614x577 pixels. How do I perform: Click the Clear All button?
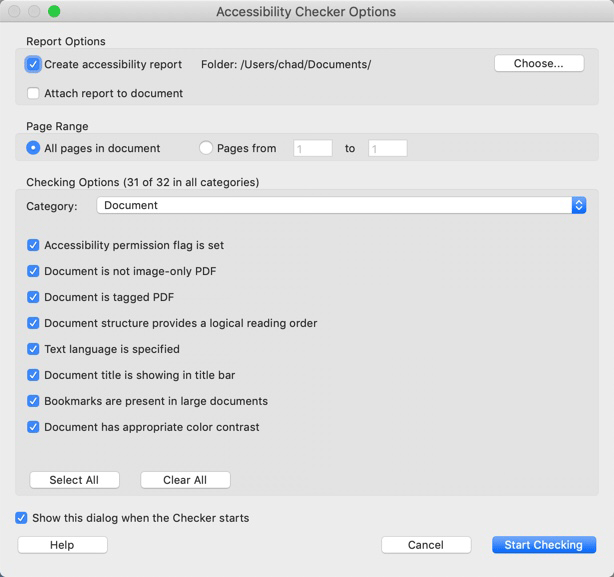185,480
